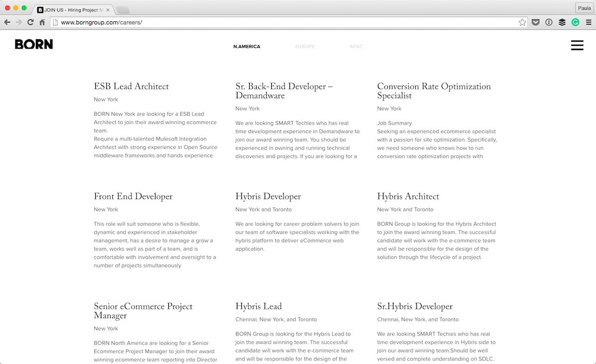
Task: Open the Chrome settings menu
Action: 589,22
